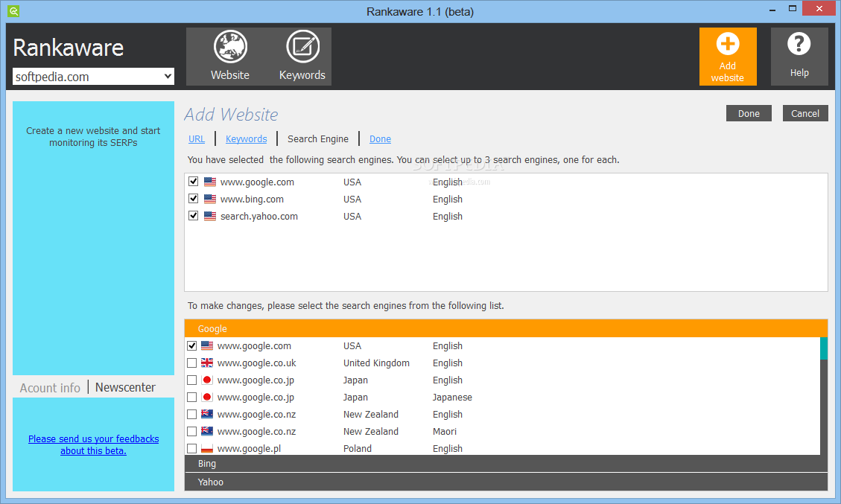Check www.google.co.nz Maori engine
The height and width of the screenshot is (504, 841).
point(191,432)
